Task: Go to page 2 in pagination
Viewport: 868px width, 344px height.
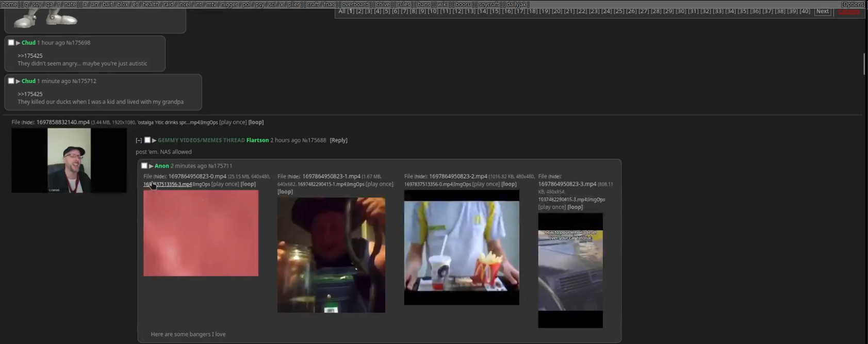Action: tap(359, 11)
